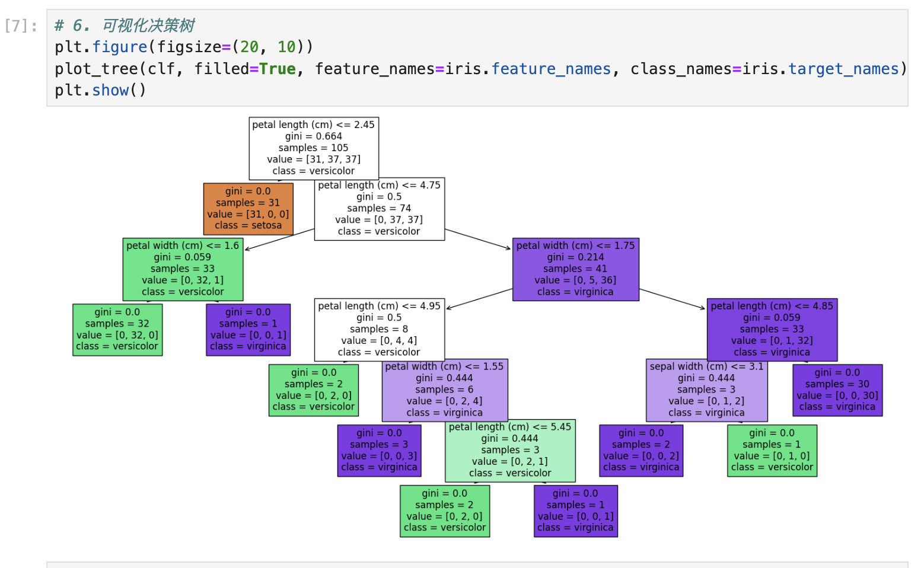This screenshot has width=924, height=568.
Task: Click the petal length <= 4.85 node
Action: 772,330
